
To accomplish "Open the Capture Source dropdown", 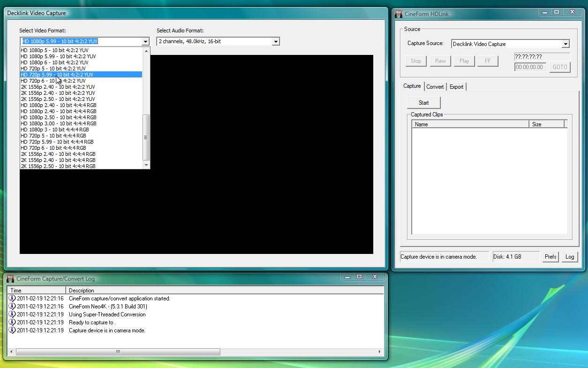I will (x=565, y=44).
